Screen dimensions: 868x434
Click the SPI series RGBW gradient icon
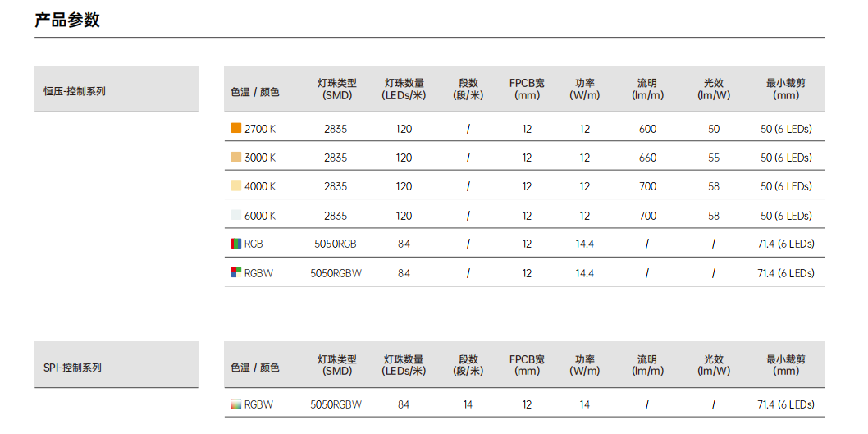[x=235, y=404]
